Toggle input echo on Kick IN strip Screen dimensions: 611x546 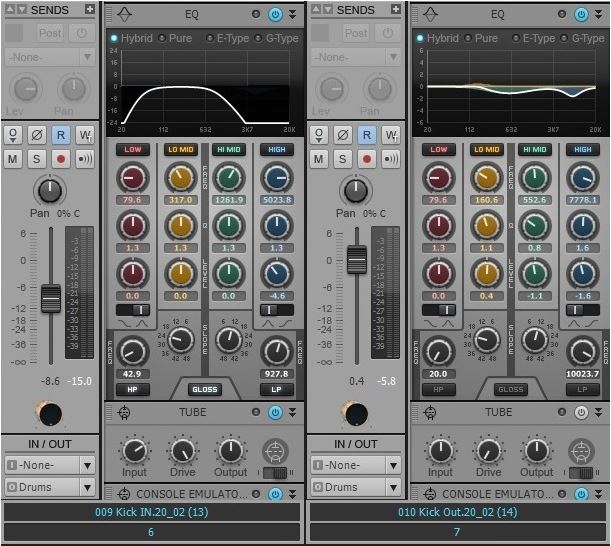pos(85,159)
